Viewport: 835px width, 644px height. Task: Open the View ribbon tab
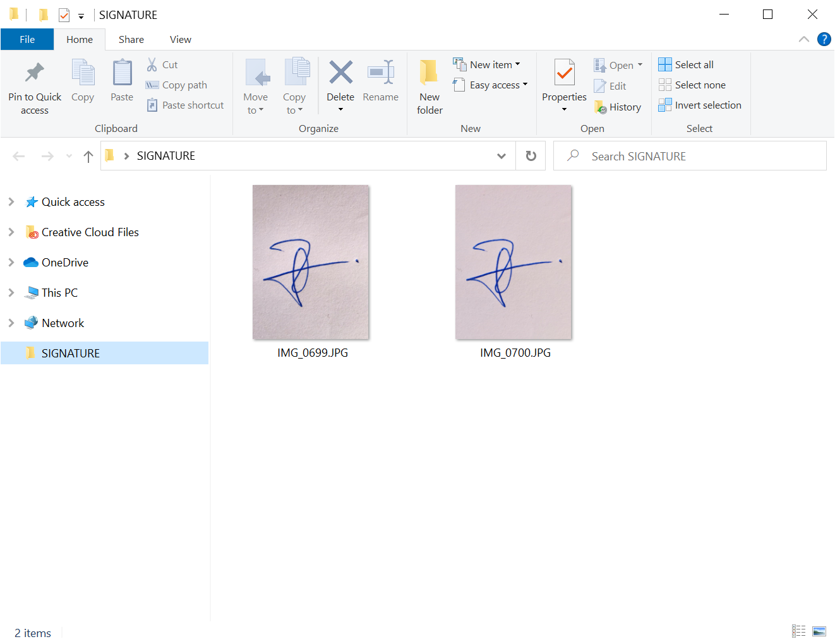point(180,39)
